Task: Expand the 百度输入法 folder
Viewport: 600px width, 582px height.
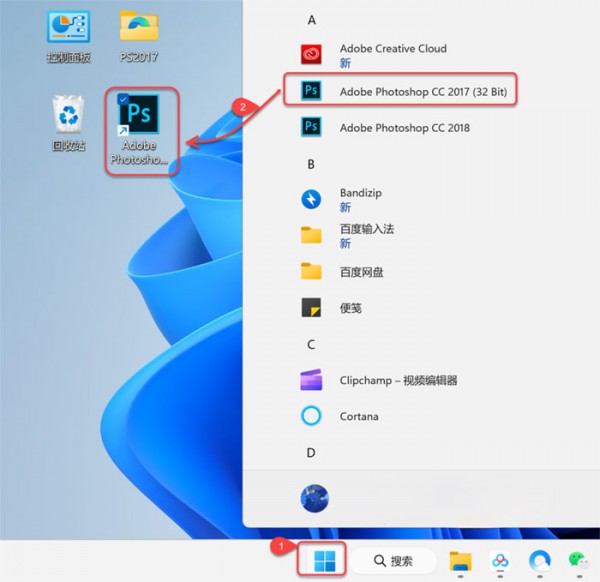Action: pos(311,235)
